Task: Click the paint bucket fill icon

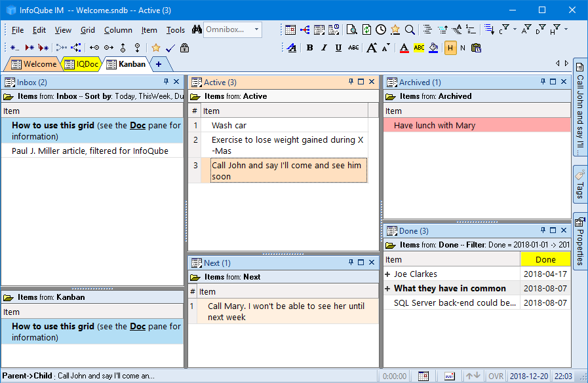Action: coord(433,48)
